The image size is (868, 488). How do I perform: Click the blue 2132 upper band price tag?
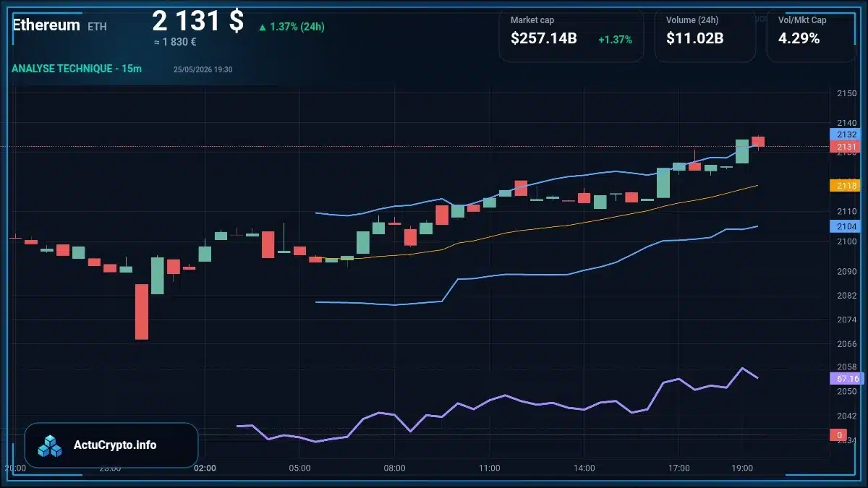point(844,134)
